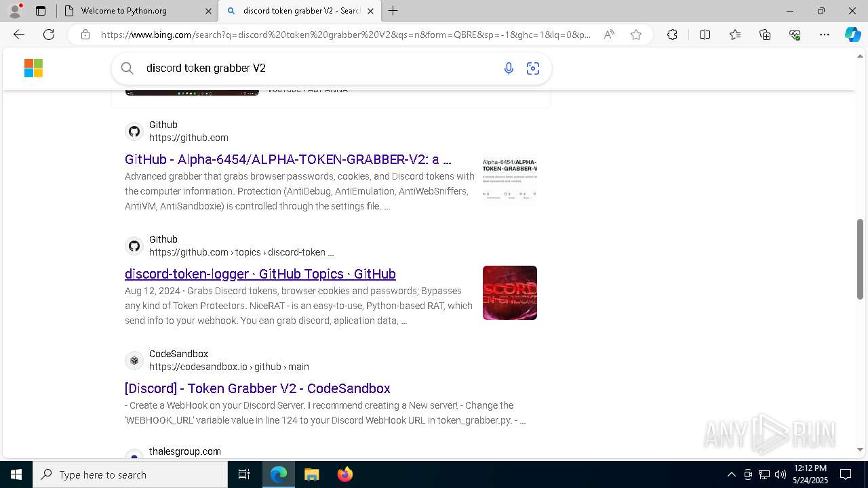Screen dimensions: 868x488
Task: Search using voice microphone icon
Action: pos(509,68)
